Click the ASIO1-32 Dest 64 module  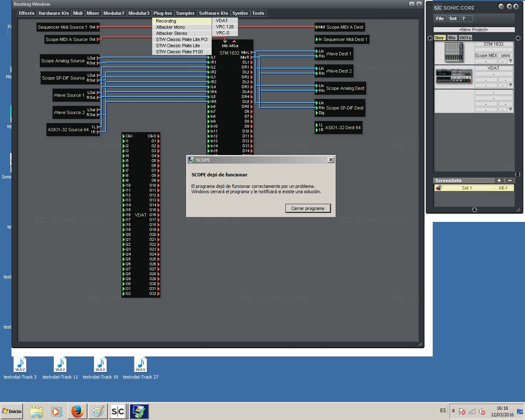click(x=338, y=128)
